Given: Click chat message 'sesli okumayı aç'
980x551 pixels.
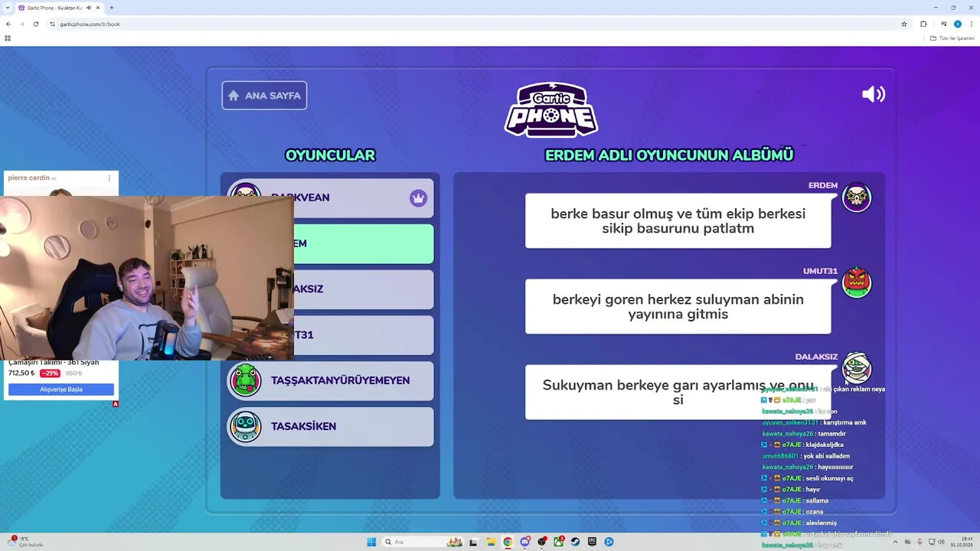Looking at the screenshot, I should [829, 478].
